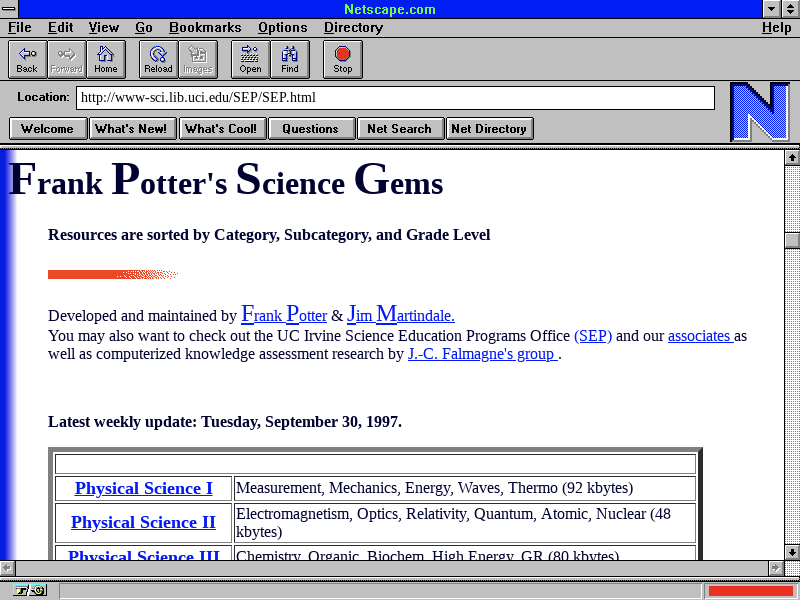
Task: Click the Location URL field
Action: (395, 98)
